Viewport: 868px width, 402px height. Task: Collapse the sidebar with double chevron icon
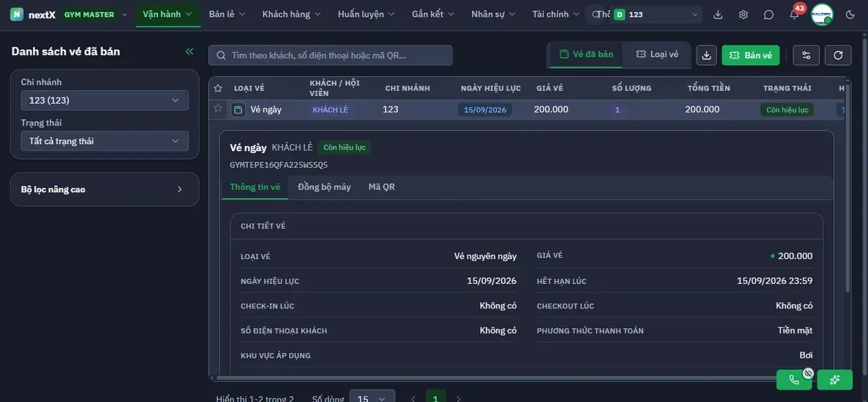pos(189,52)
